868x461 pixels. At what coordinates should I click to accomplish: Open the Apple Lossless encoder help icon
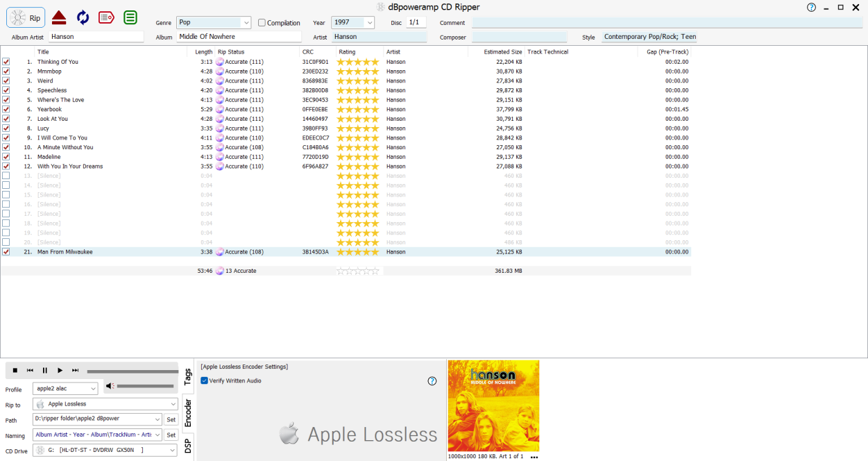[432, 380]
